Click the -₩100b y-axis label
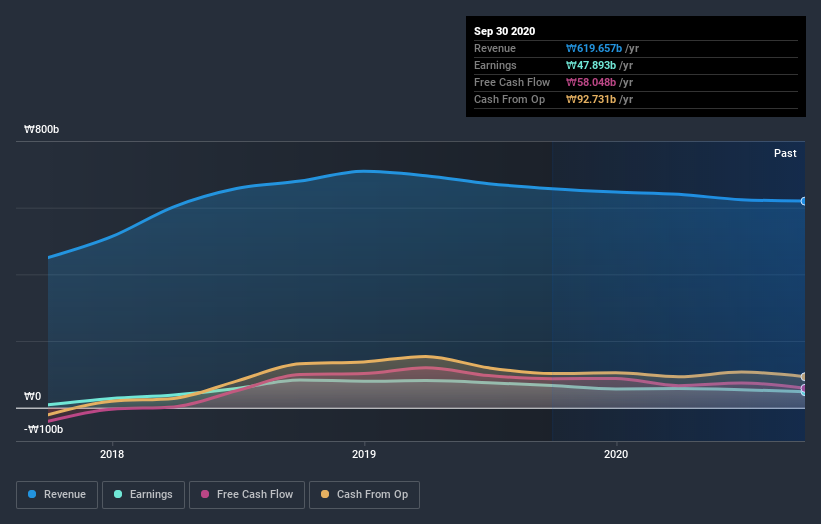821x524 pixels. [x=43, y=429]
